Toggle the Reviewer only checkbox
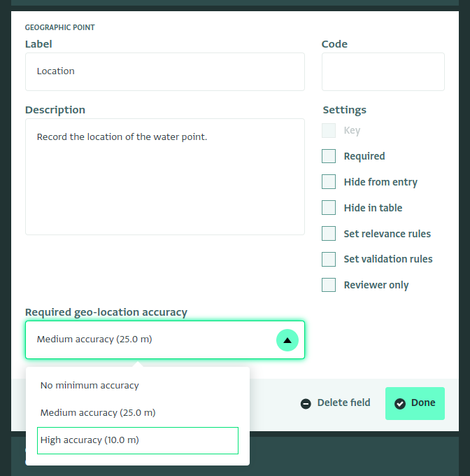470x476 pixels. coord(329,285)
